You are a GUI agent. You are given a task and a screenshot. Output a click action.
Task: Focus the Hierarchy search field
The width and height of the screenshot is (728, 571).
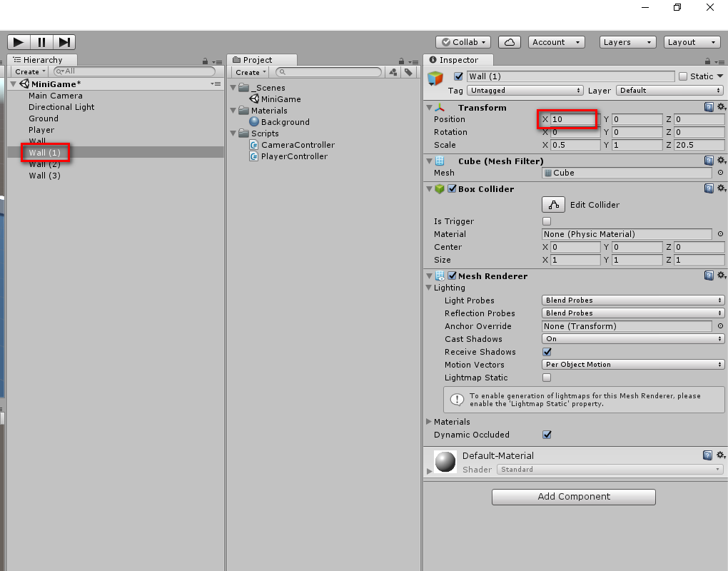pyautogui.click(x=135, y=71)
